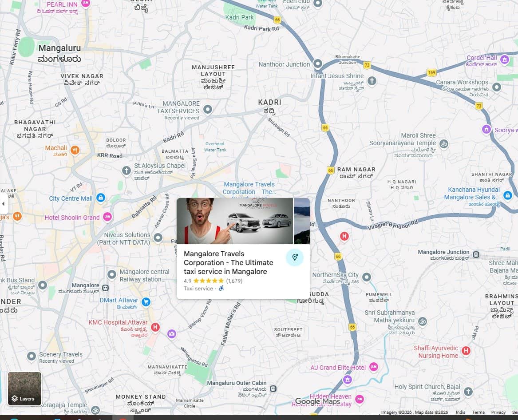Select the Mangalore Junction train icon
Image resolution: width=518 pixels, height=420 pixels.
point(476,254)
